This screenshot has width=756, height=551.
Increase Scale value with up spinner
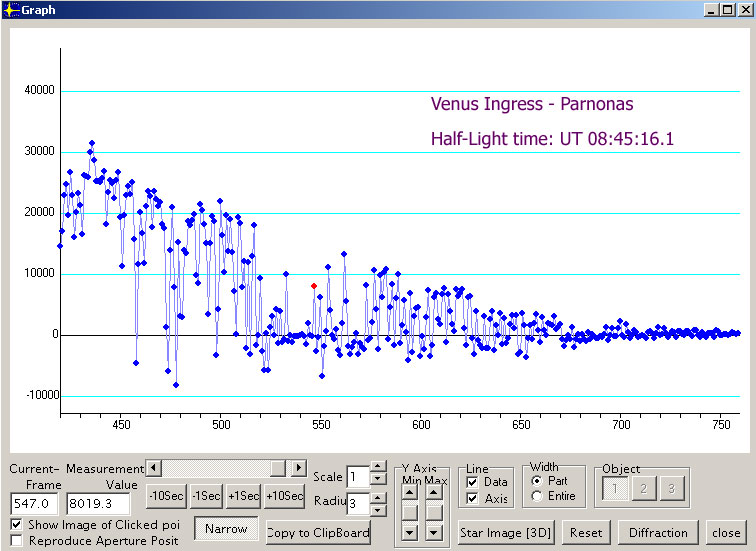[377, 466]
